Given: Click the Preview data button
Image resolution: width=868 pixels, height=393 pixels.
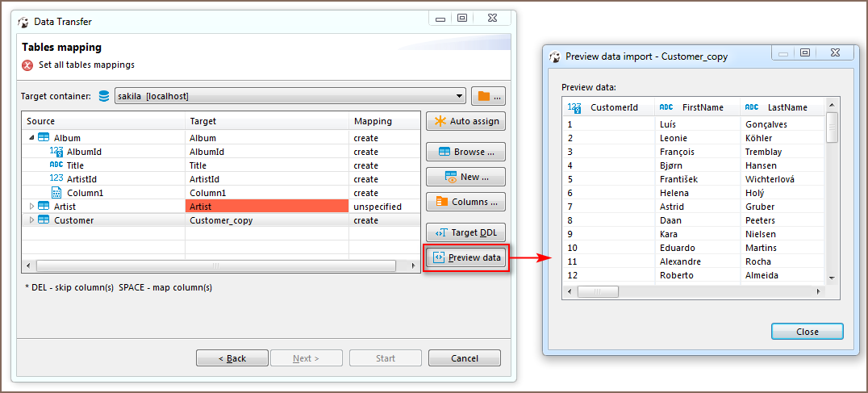Looking at the screenshot, I should point(466,258).
